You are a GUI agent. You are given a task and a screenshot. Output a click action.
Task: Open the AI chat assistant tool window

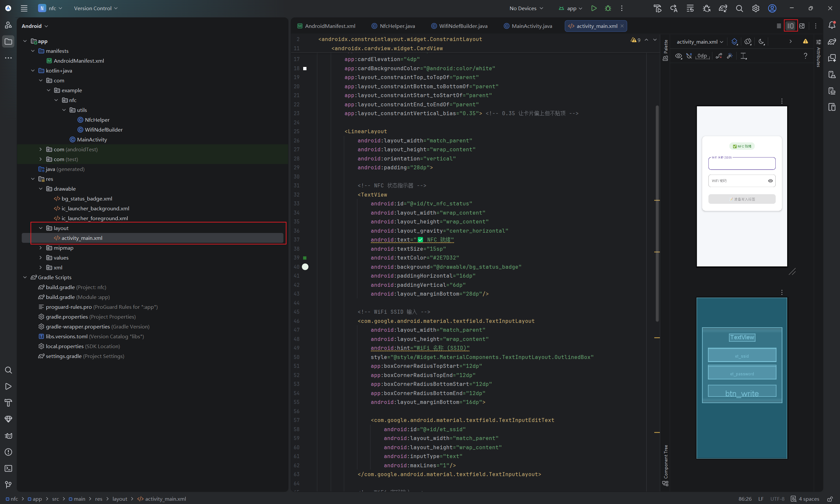point(832,58)
